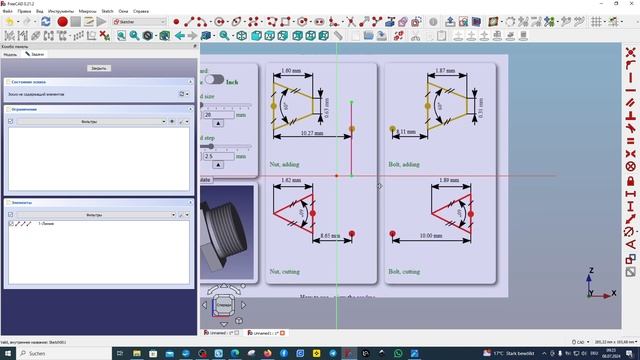Screen dimensions: 640x360
Task: Click the Refresh/recompute icon
Action: point(46,22)
